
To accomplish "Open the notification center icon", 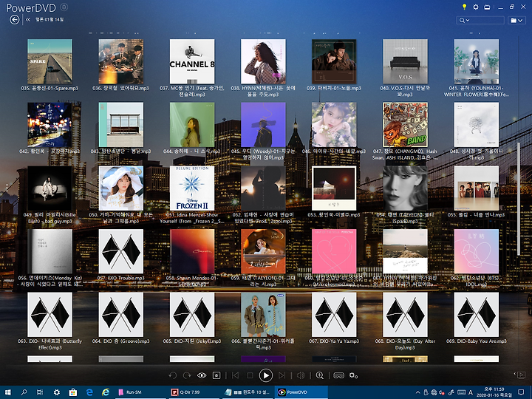I will pyautogui.click(x=521, y=392).
